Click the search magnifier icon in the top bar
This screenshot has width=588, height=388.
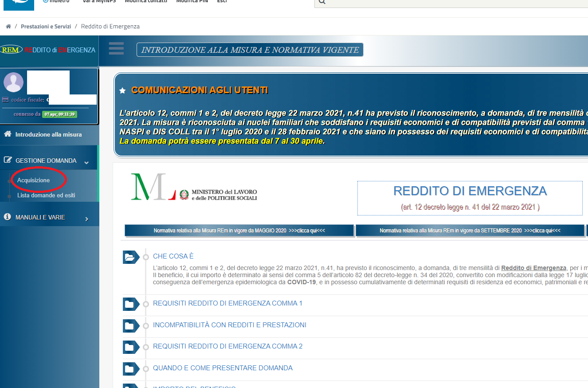[322, 2]
